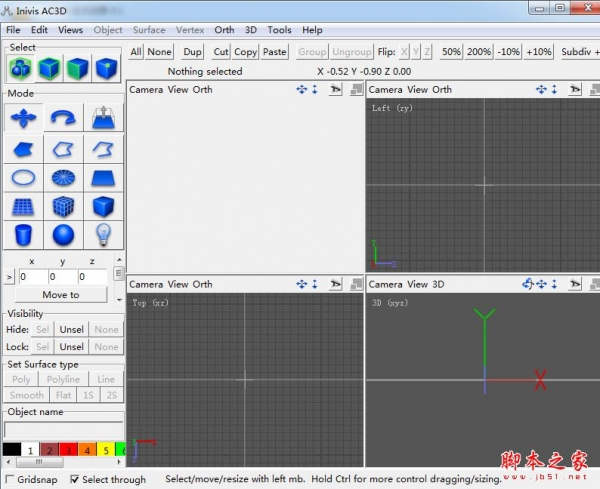The width and height of the screenshot is (600, 489).
Task: Scale selection with the 50% button
Action: click(451, 52)
